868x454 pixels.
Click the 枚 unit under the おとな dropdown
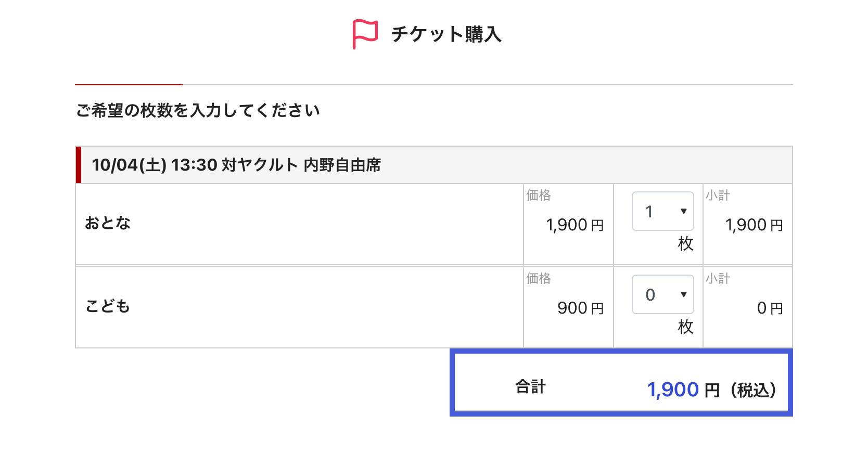click(x=685, y=243)
